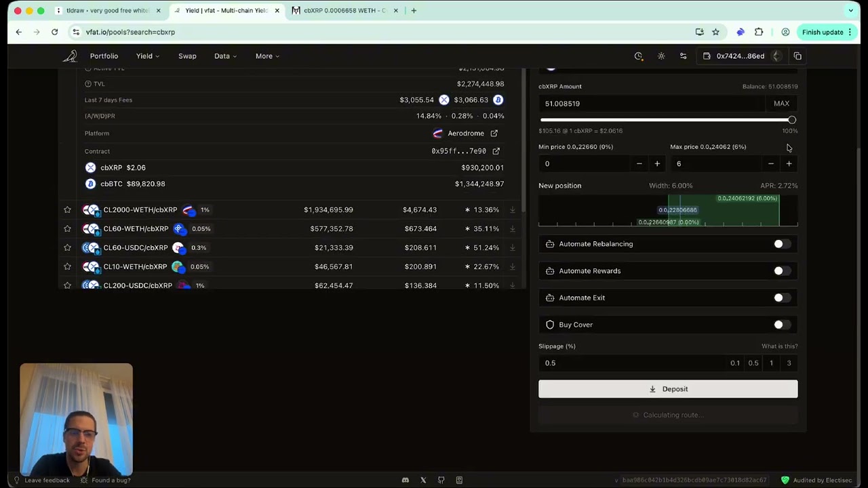
Task: Click the cbXRP amount slider handle
Action: click(791, 120)
